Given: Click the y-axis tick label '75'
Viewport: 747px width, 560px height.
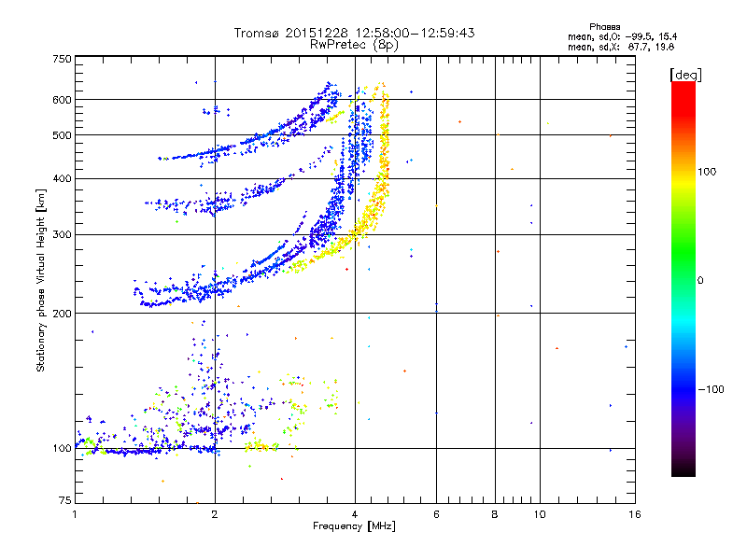Looking at the screenshot, I should point(65,500).
